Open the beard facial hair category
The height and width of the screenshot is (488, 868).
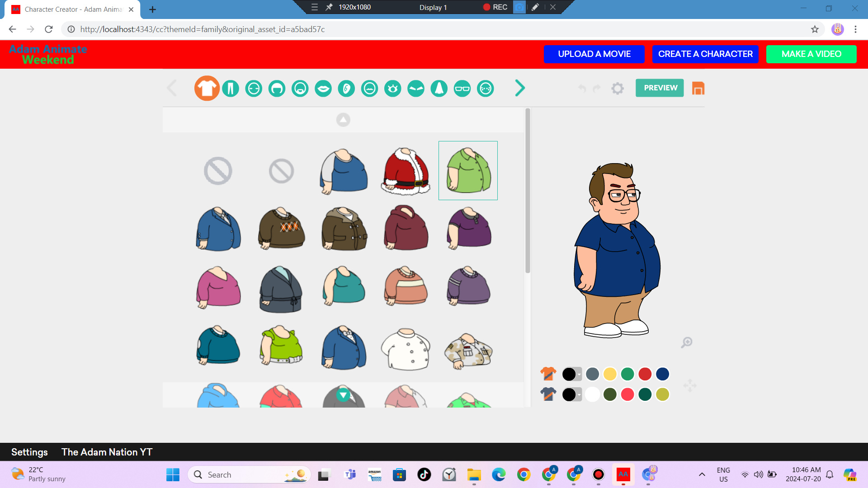pyautogui.click(x=300, y=89)
